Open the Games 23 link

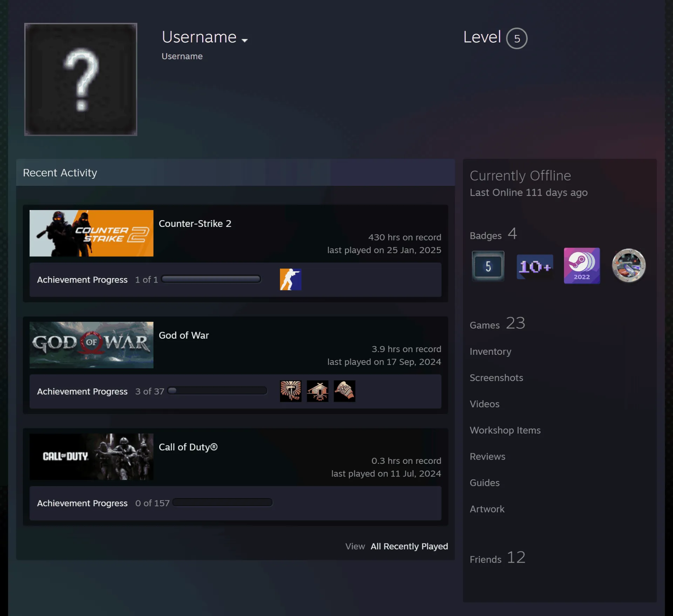(497, 323)
